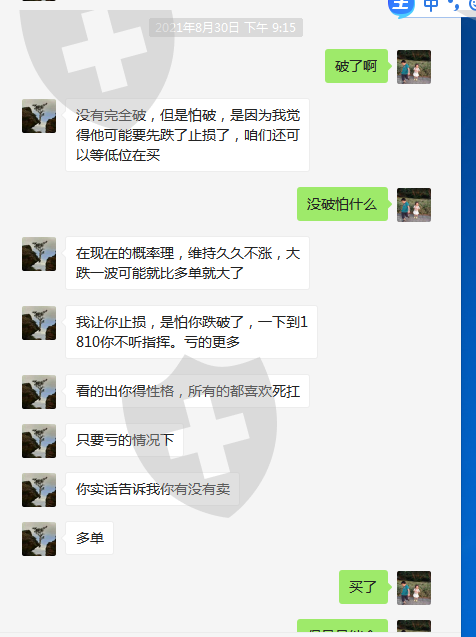Image resolution: width=476 pixels, height=637 pixels.
Task: Click the sender avatar beside 破了啊
Action: [x=413, y=67]
